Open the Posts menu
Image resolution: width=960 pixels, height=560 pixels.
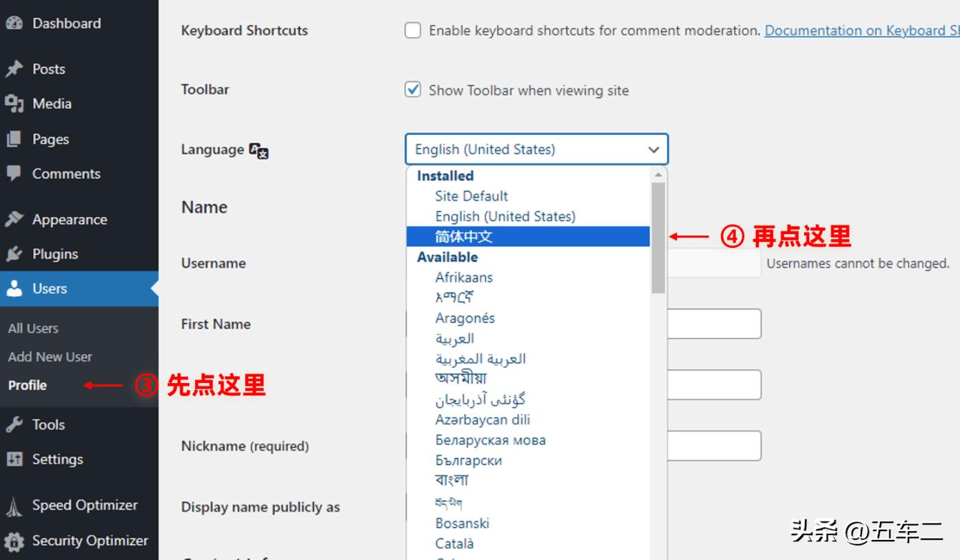coord(79,69)
